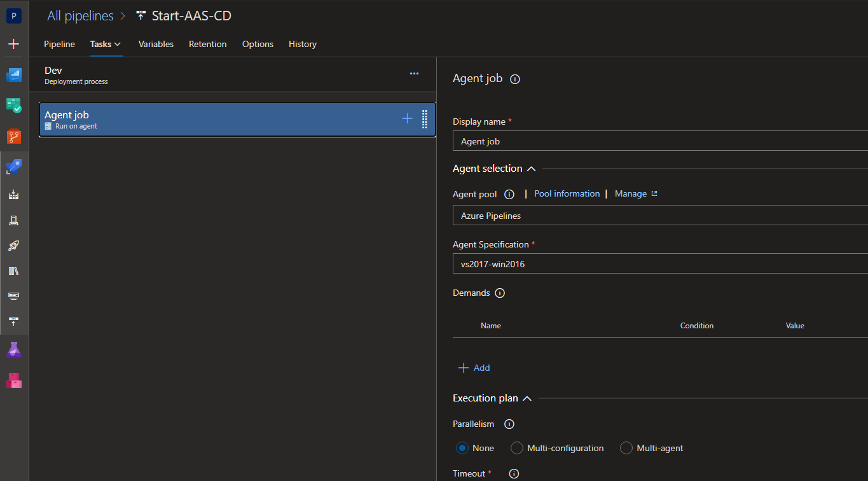This screenshot has width=868, height=481.
Task: Open Overview dashboard icon in sidebar
Action: click(14, 75)
